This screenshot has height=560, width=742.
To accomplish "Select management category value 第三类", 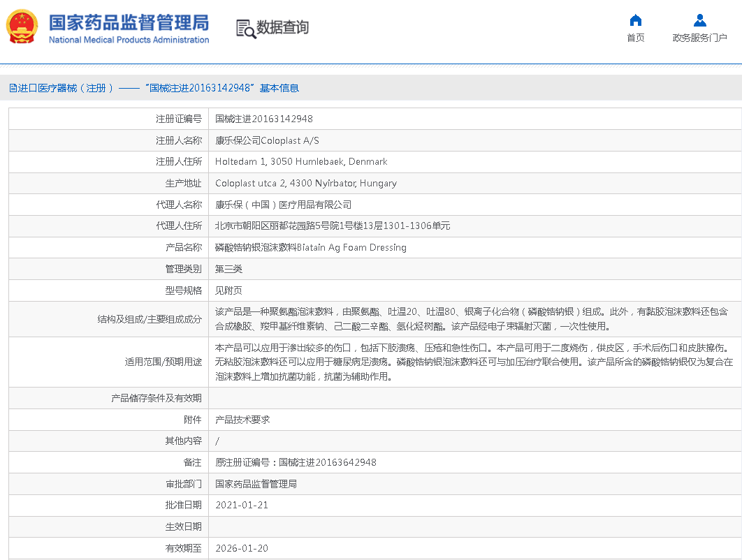I will 228,269.
